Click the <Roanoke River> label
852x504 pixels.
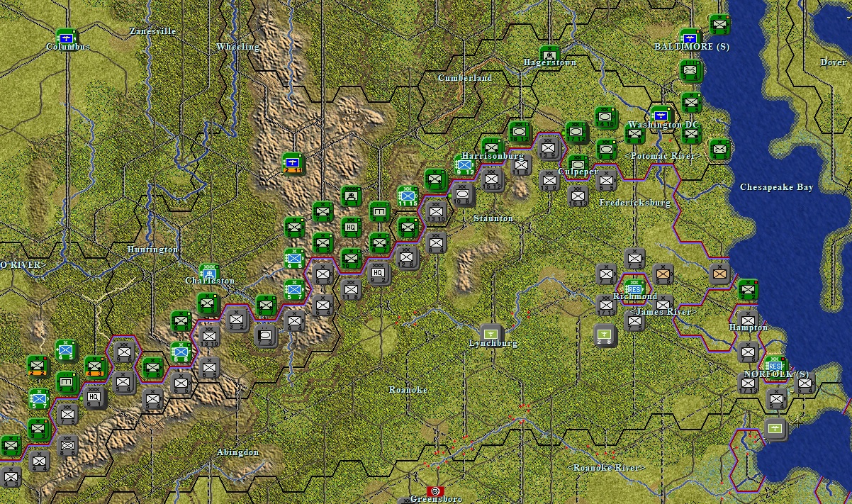pyautogui.click(x=607, y=468)
